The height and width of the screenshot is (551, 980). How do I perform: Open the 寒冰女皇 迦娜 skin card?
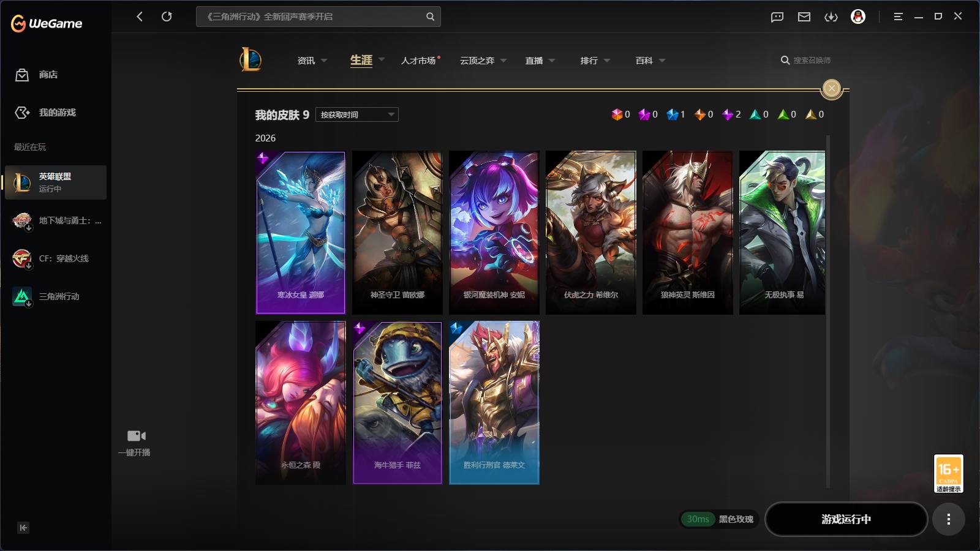click(300, 233)
